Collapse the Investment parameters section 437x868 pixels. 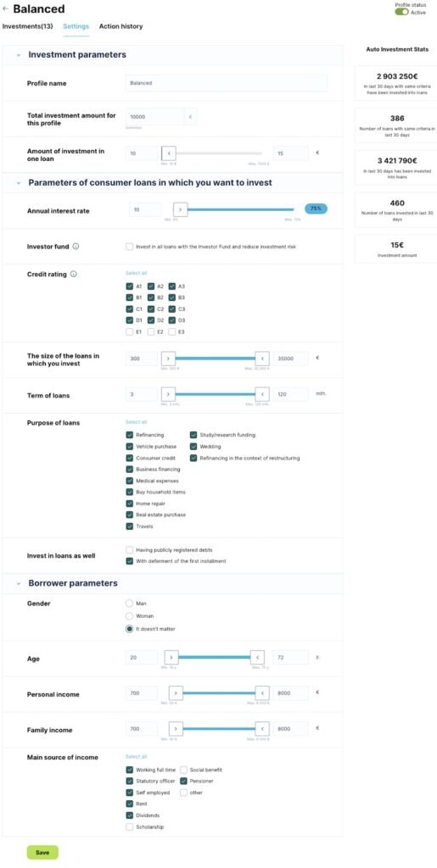[x=19, y=55]
